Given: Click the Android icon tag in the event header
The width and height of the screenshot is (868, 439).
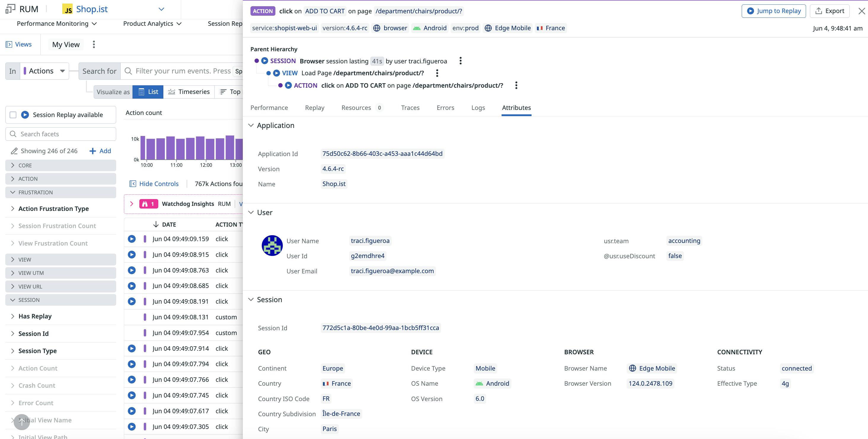Looking at the screenshot, I should 417,28.
